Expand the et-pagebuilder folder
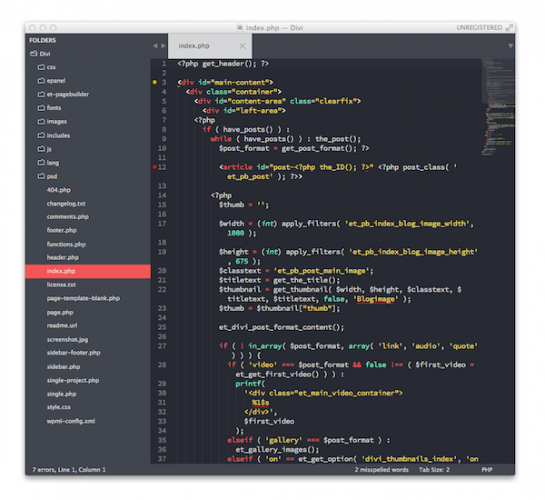This screenshot has height=500, width=545. click(63, 94)
